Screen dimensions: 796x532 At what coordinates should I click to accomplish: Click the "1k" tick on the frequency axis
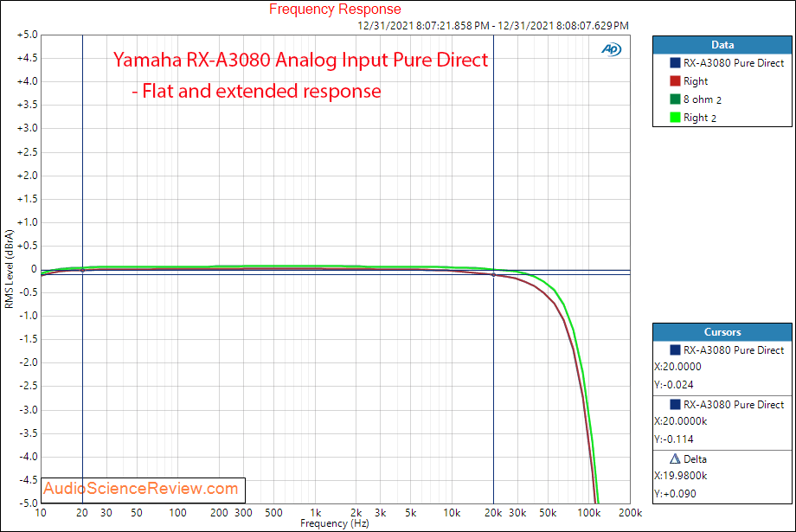315,513
